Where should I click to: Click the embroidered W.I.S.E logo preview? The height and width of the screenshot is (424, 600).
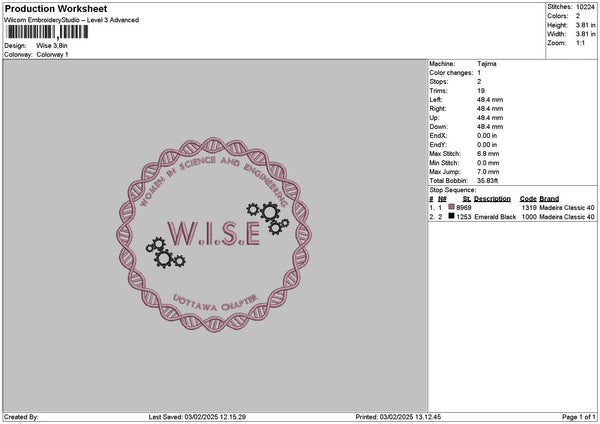tap(214, 235)
